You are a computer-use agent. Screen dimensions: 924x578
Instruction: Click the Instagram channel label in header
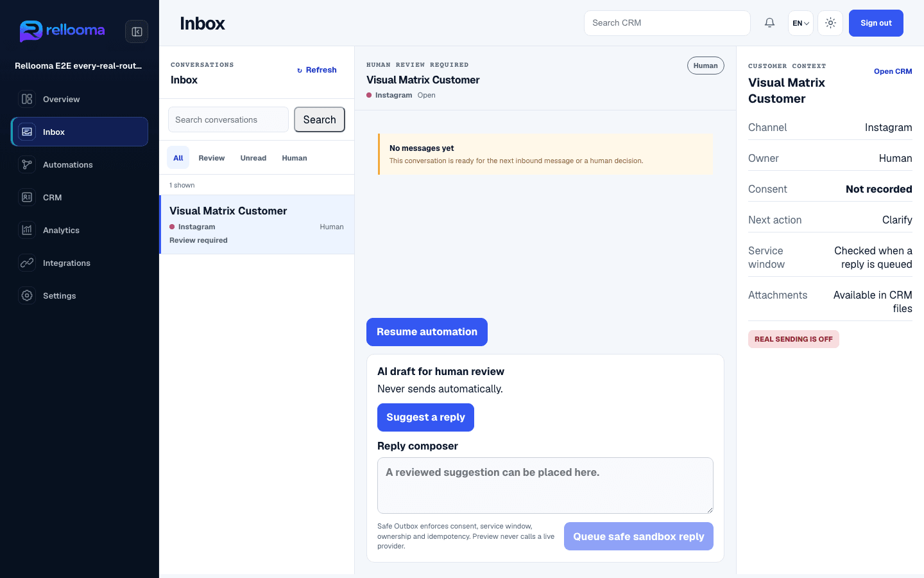[x=393, y=95]
